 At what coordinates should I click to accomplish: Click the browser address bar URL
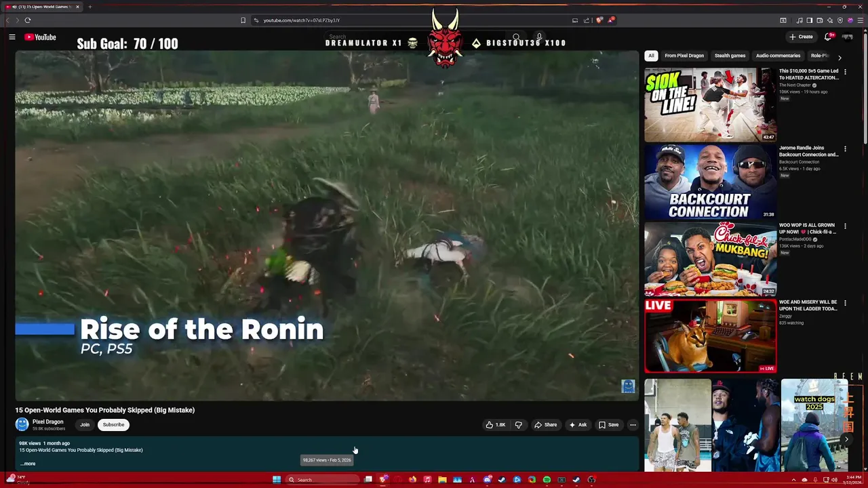[302, 20]
